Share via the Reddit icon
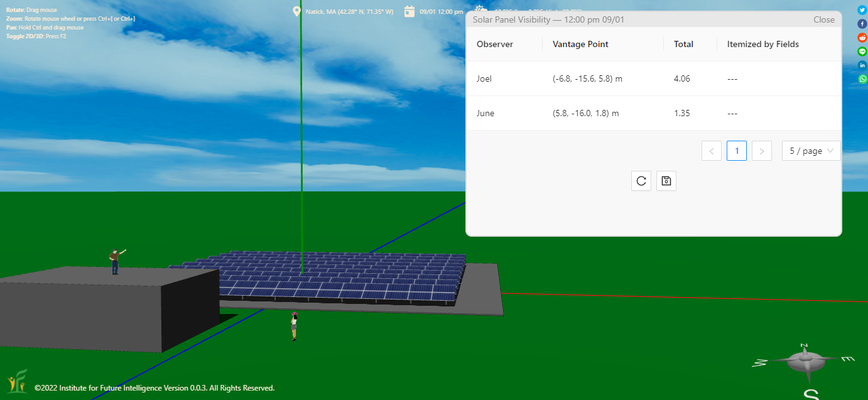Viewport: 868px width, 400px height. coord(862,38)
